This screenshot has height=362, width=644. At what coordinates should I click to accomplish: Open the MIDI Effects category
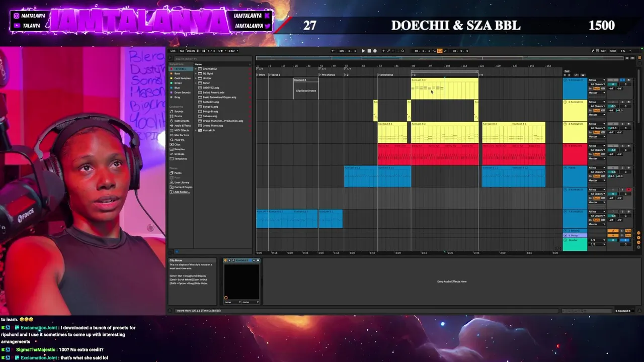[x=182, y=130]
